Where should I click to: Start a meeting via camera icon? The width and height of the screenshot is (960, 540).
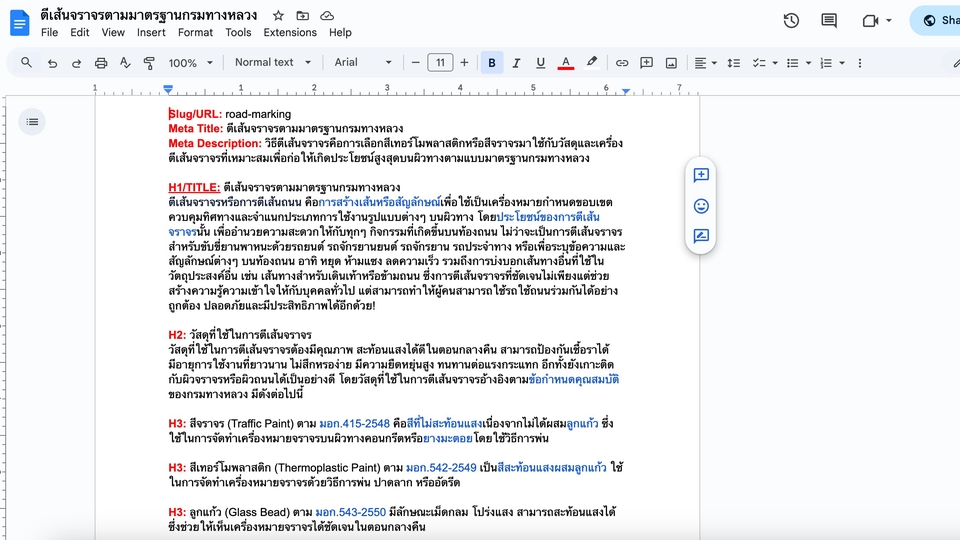pyautogui.click(x=870, y=21)
